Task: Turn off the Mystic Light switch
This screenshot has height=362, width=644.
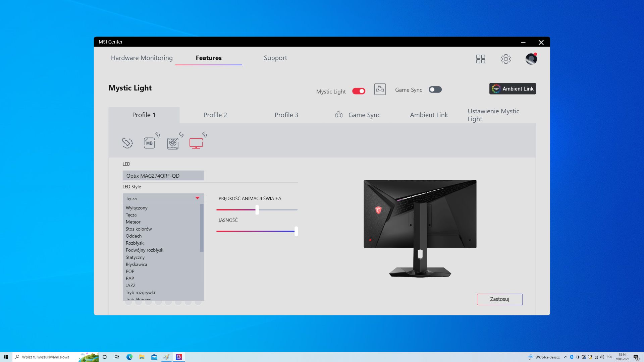Action: click(x=359, y=91)
